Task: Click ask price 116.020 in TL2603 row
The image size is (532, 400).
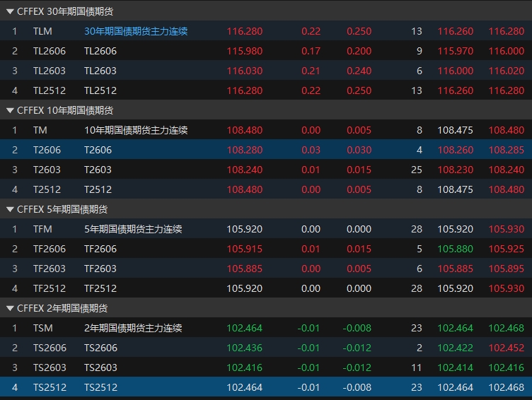Action: (507, 71)
